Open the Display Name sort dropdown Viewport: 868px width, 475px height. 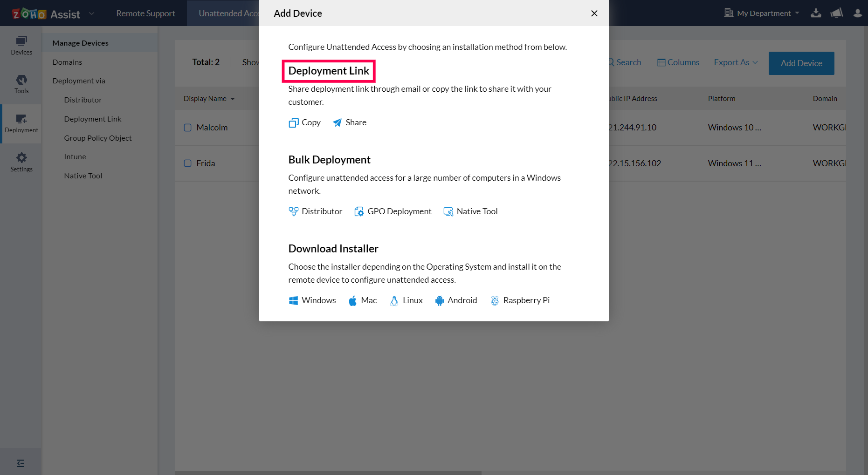click(x=209, y=98)
